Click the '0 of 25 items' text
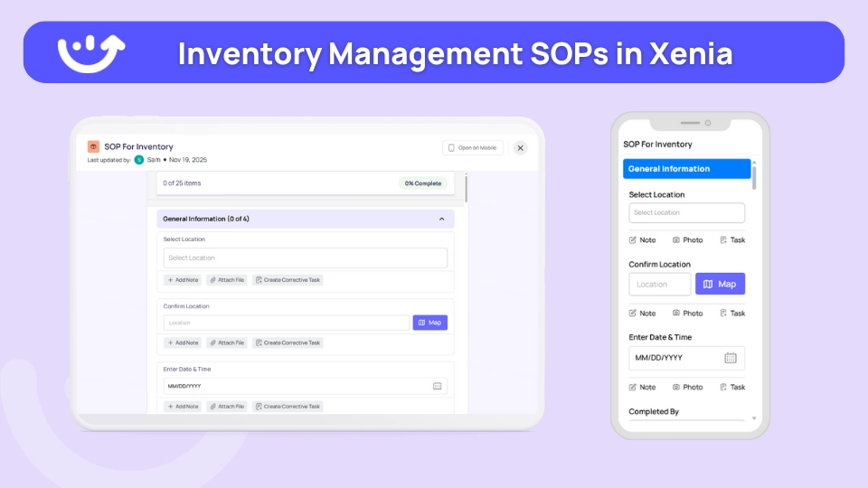The image size is (868, 488). click(x=182, y=183)
